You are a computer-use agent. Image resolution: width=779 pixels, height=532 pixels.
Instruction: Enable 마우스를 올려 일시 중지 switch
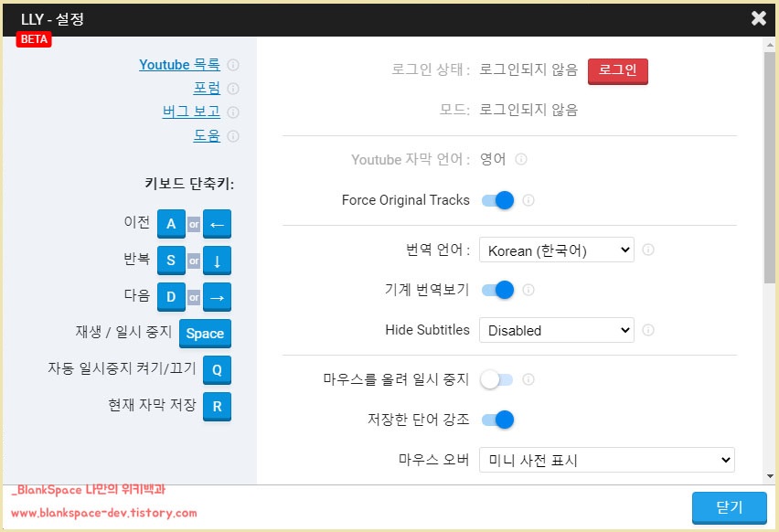click(x=496, y=380)
